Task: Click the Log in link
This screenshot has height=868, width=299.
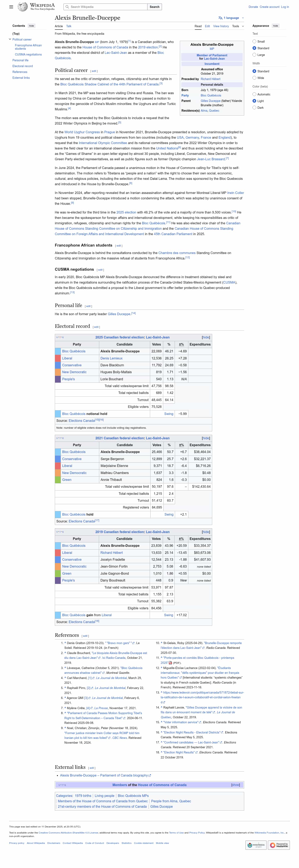Action: tap(285, 7)
